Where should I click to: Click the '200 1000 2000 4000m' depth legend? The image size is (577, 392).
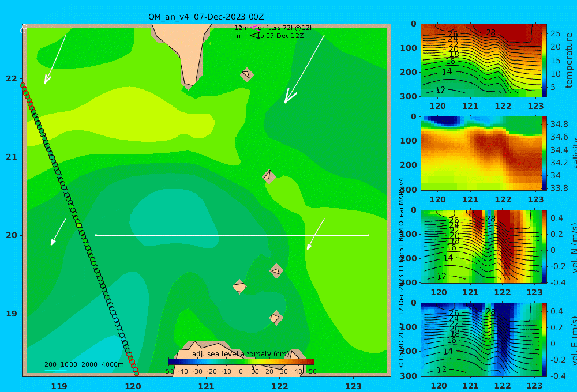(x=84, y=364)
